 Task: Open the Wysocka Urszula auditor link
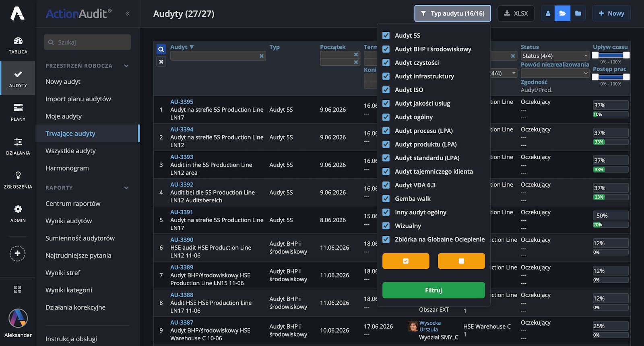pos(430,326)
